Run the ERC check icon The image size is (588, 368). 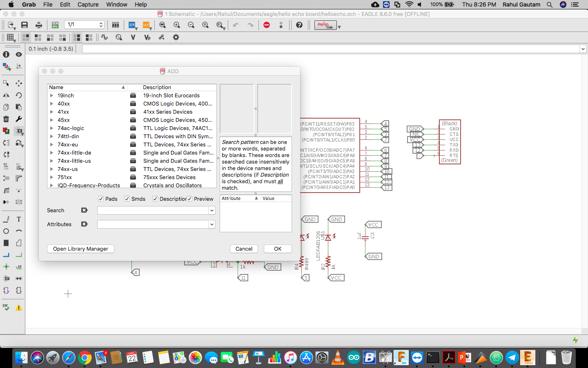(6, 307)
